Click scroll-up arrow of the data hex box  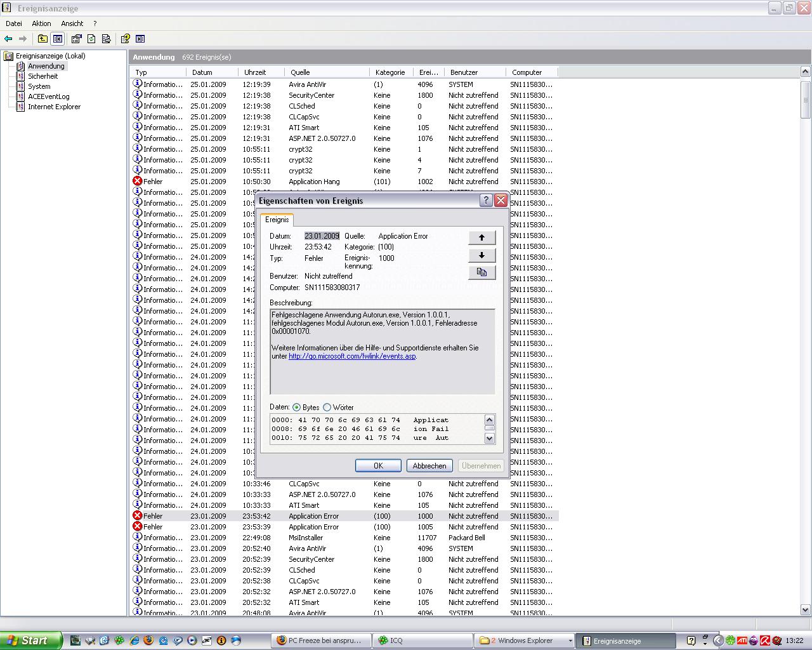coord(489,420)
